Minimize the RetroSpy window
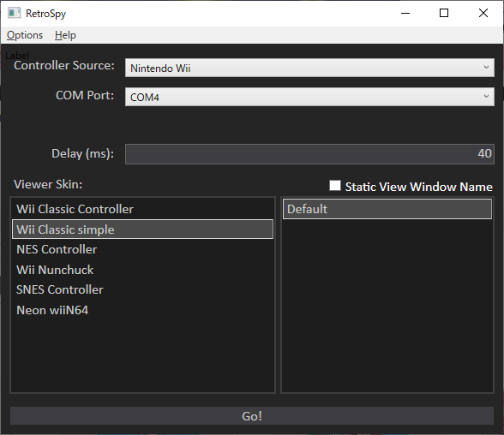Viewport: 504px width, 435px height. point(405,13)
